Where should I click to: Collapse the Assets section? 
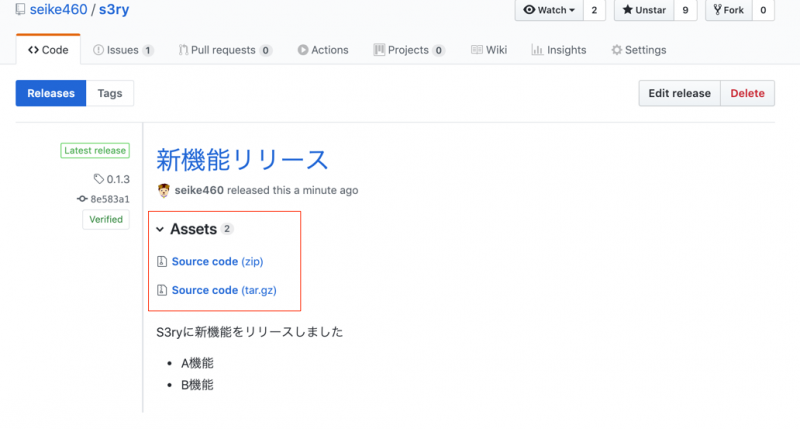[x=160, y=229]
